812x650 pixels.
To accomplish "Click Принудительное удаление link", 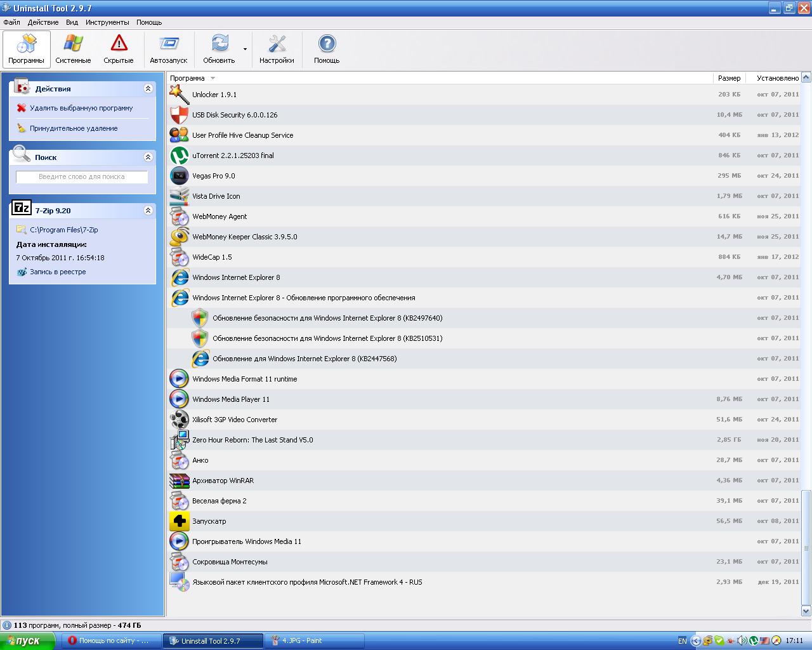I will [74, 128].
